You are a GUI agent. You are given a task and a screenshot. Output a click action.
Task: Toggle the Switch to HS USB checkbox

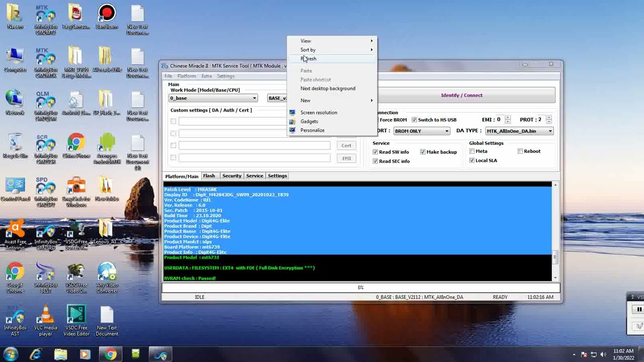pyautogui.click(x=414, y=120)
